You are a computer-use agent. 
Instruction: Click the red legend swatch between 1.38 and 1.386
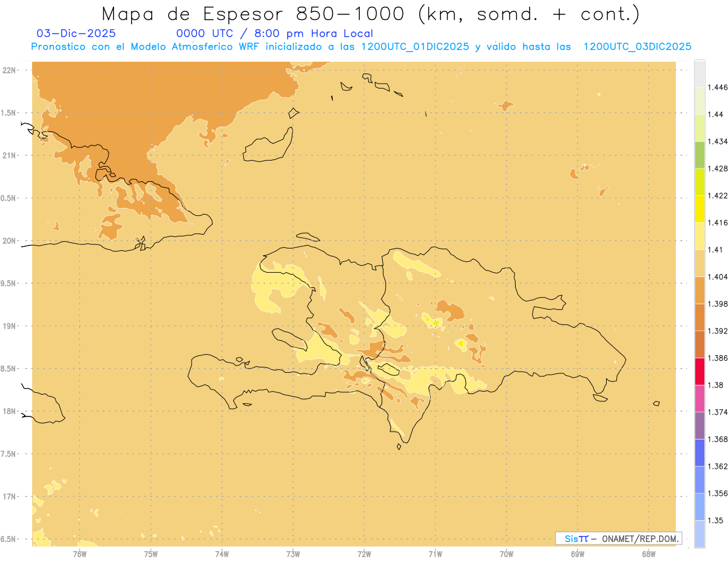(x=699, y=371)
